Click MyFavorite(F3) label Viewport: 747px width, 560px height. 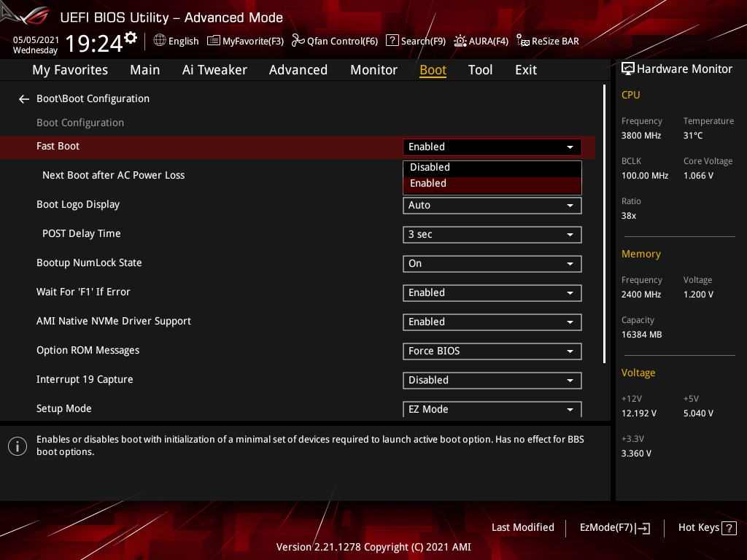tap(253, 42)
